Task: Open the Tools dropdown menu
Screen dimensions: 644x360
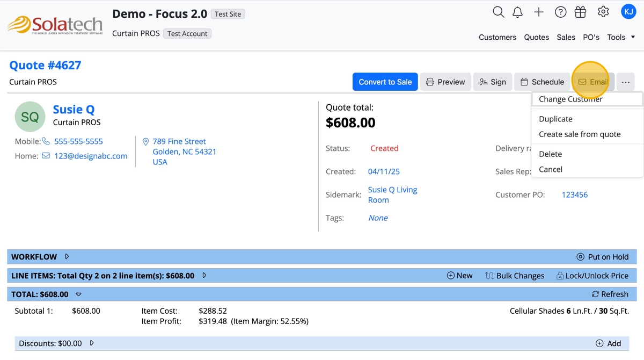Action: click(621, 37)
